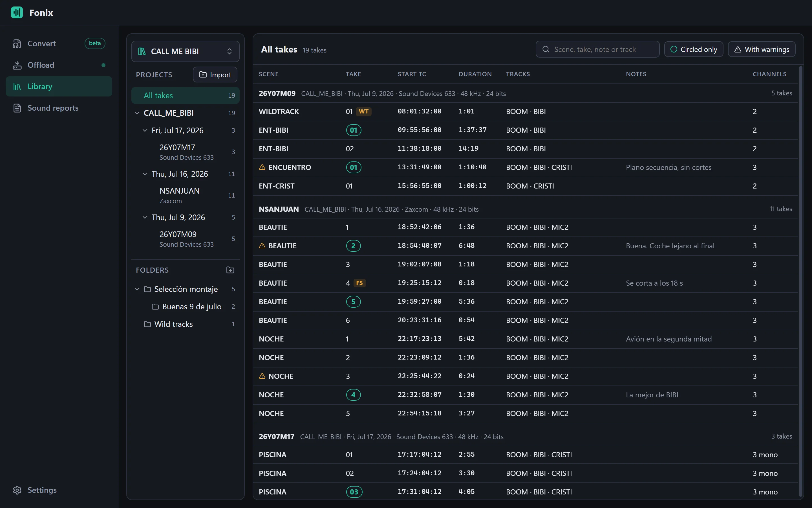Click the FS badge on BEAUTIE take 4
812x508 pixels.
click(359, 283)
